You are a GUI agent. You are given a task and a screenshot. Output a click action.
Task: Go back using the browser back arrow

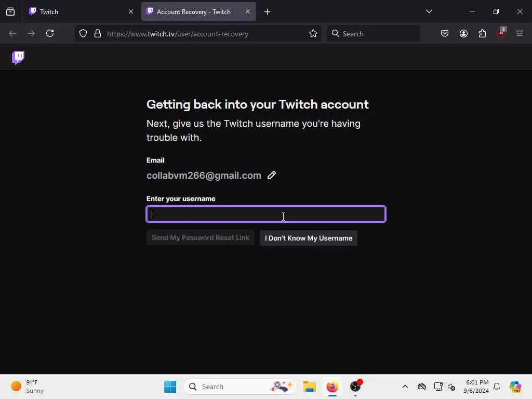click(12, 33)
